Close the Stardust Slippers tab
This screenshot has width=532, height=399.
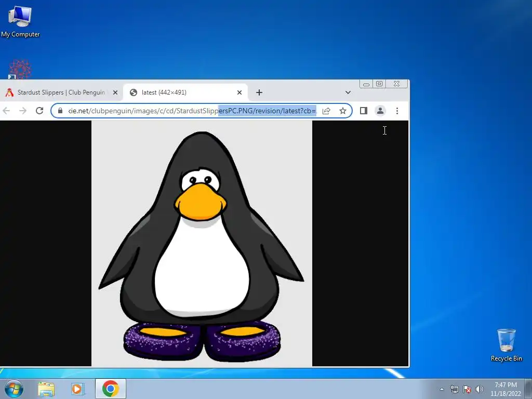click(115, 92)
